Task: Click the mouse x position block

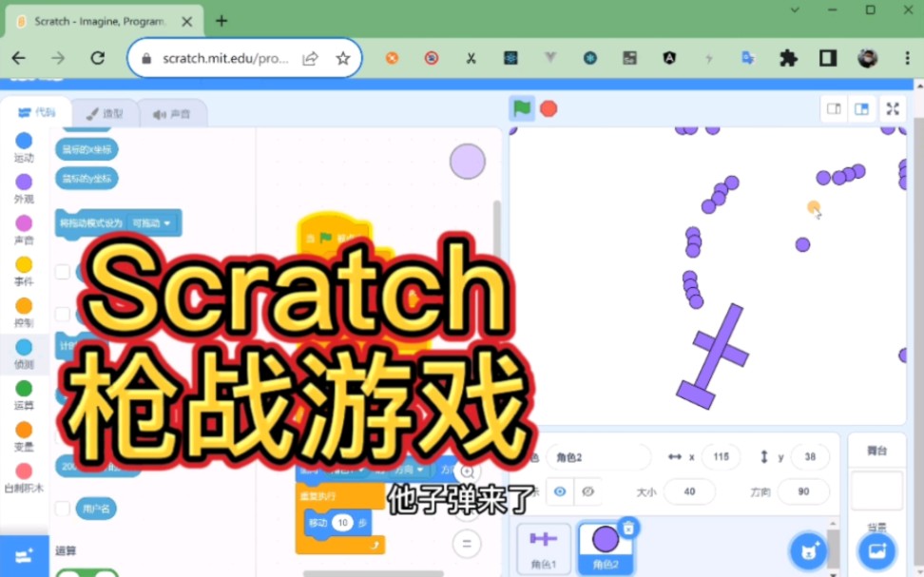Action: [87, 149]
